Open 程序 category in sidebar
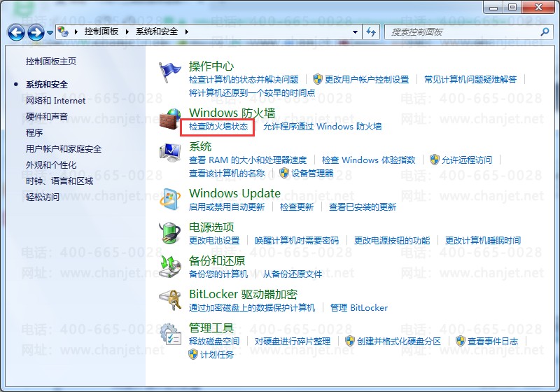560x392 pixels. (x=34, y=133)
